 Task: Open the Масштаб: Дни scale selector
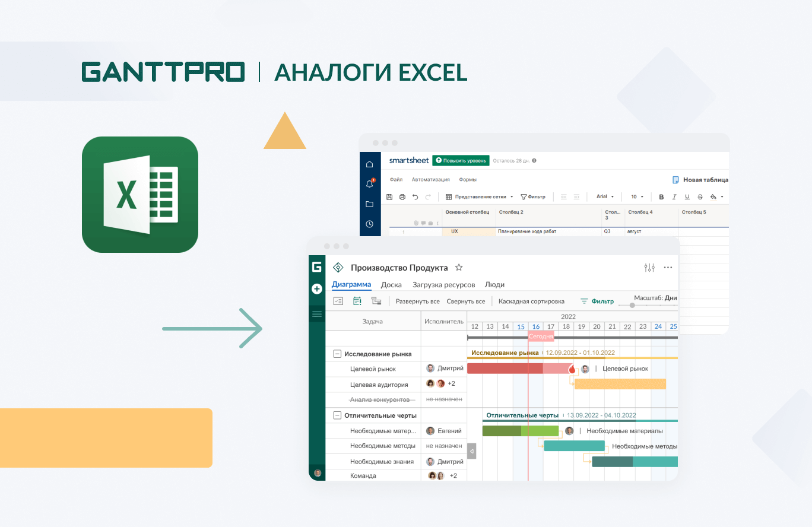(656, 298)
